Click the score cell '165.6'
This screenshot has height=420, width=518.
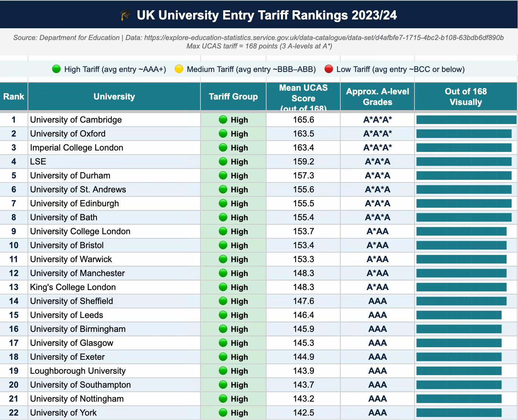(303, 120)
